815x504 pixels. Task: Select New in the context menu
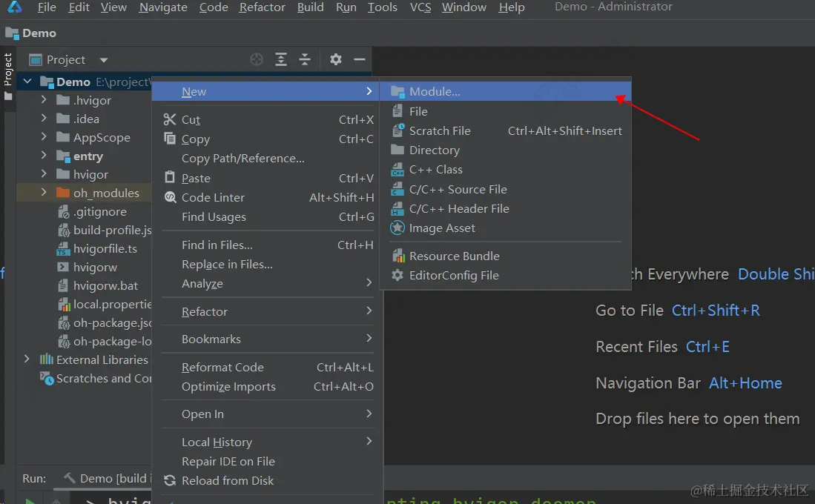pyautogui.click(x=267, y=91)
